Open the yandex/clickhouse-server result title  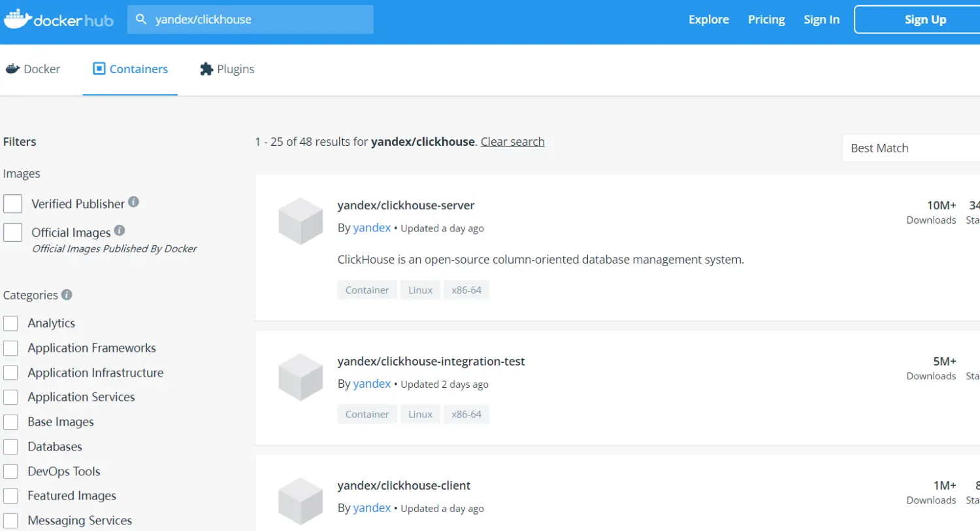click(x=406, y=205)
